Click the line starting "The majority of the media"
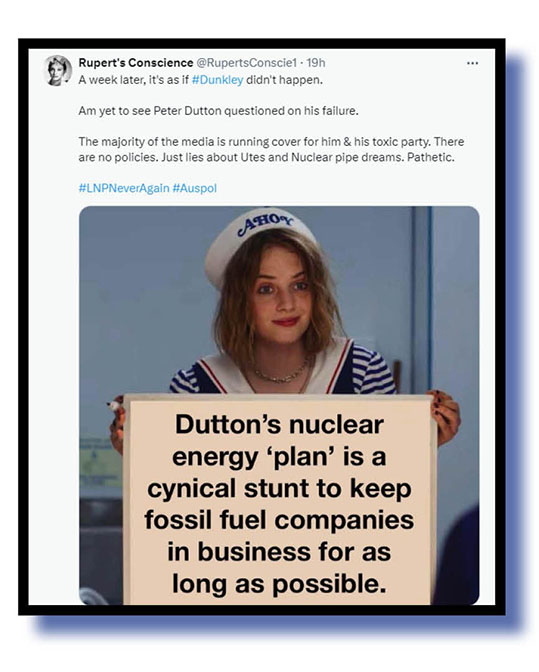The image size is (539, 672). pos(271,142)
